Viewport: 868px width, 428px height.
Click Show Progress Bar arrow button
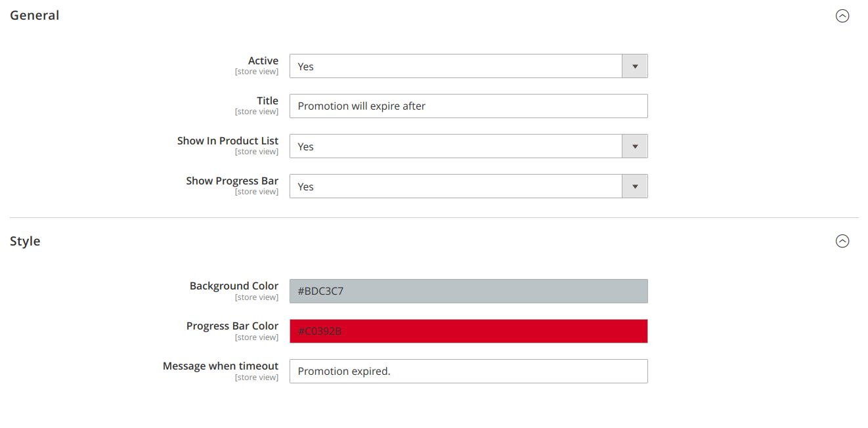pyautogui.click(x=634, y=186)
